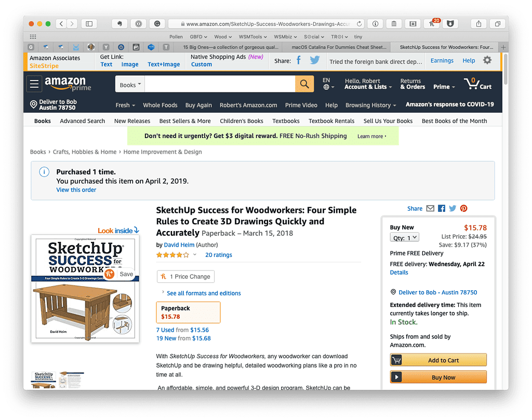Viewport: 532px width, 420px height.
Task: Switch to the macOS Catalina For Dummies tab
Action: click(x=338, y=47)
